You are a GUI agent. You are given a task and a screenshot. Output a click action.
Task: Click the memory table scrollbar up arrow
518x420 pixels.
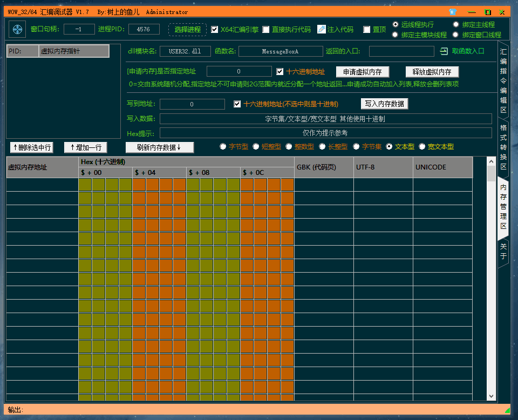click(491, 161)
